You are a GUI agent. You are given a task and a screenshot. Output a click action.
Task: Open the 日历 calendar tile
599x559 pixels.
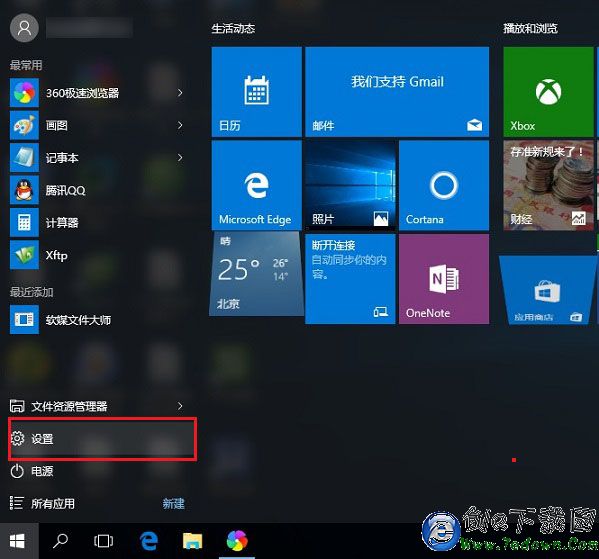click(x=256, y=92)
